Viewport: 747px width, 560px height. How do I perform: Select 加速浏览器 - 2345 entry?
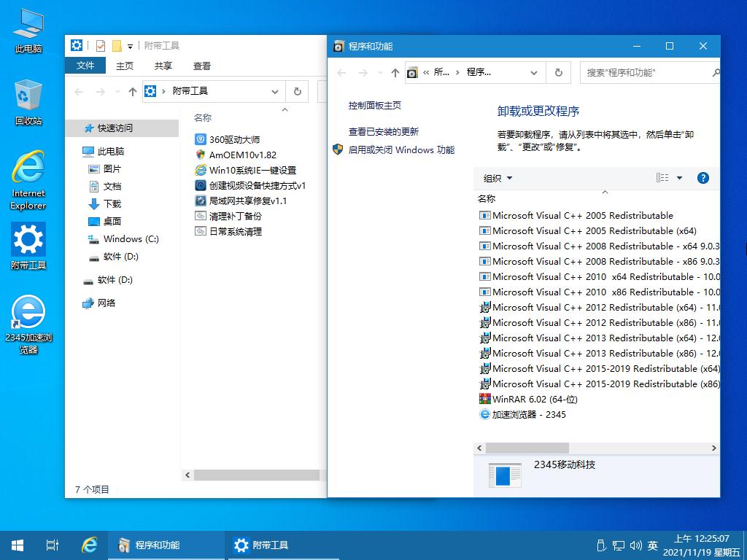[522, 414]
